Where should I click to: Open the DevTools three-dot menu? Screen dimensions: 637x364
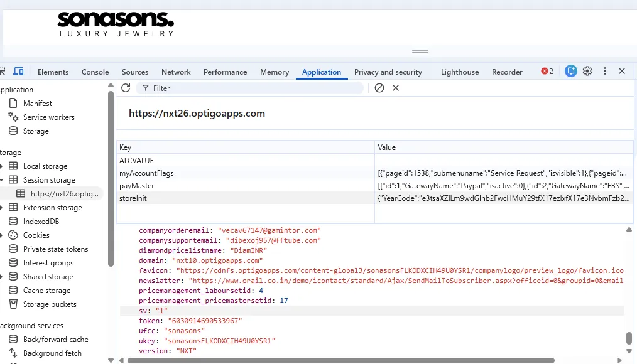605,72
